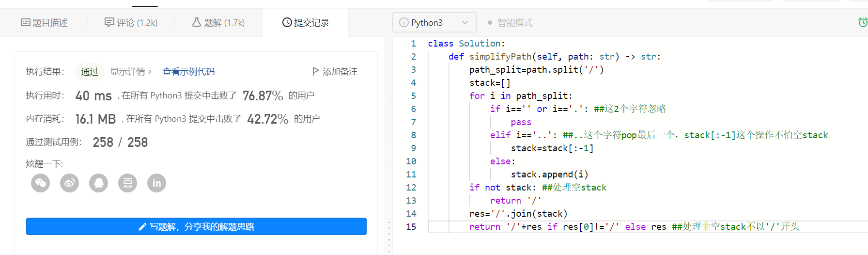Share result via WeChat icon
The image size is (868, 255).
pyautogui.click(x=41, y=183)
